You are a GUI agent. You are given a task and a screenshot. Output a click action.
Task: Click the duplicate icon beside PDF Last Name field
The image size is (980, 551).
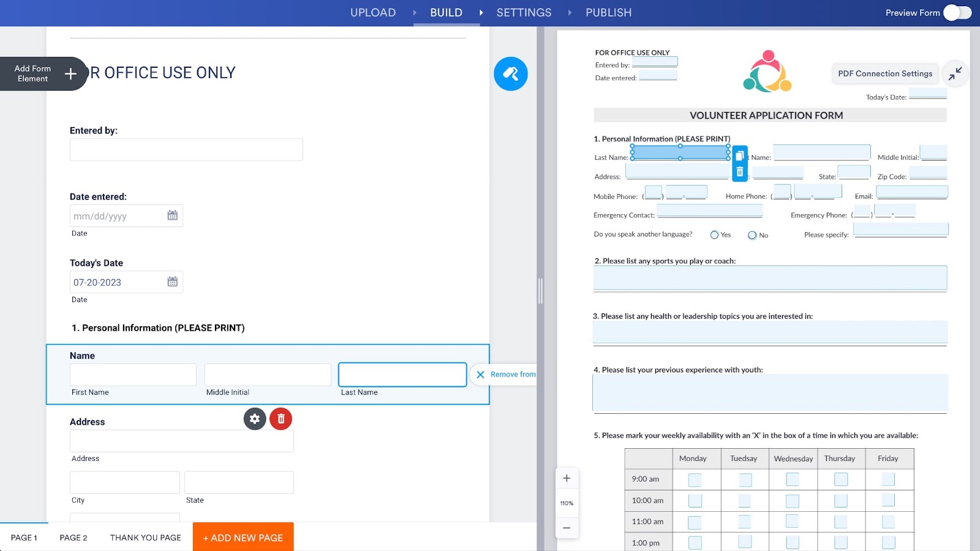click(x=740, y=156)
